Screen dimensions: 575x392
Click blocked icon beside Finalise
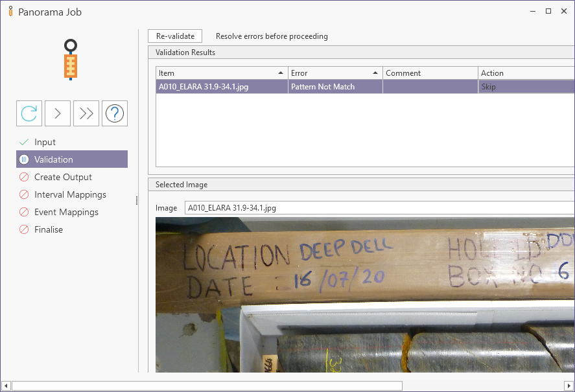[x=24, y=229]
